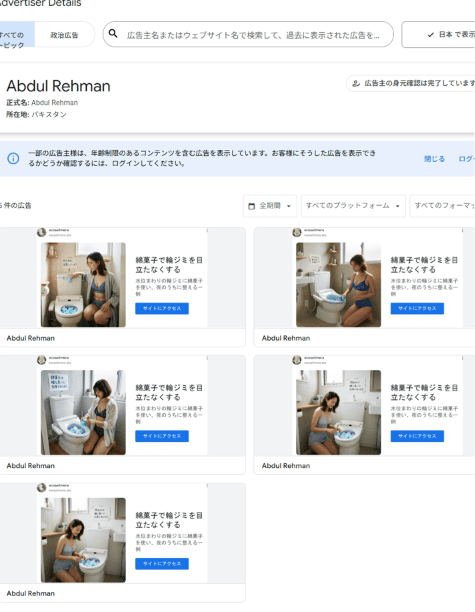Image resolution: width=475 pixels, height=612 pixels.
Task: Open the three-dot menu on the first ad
Action: (x=207, y=231)
